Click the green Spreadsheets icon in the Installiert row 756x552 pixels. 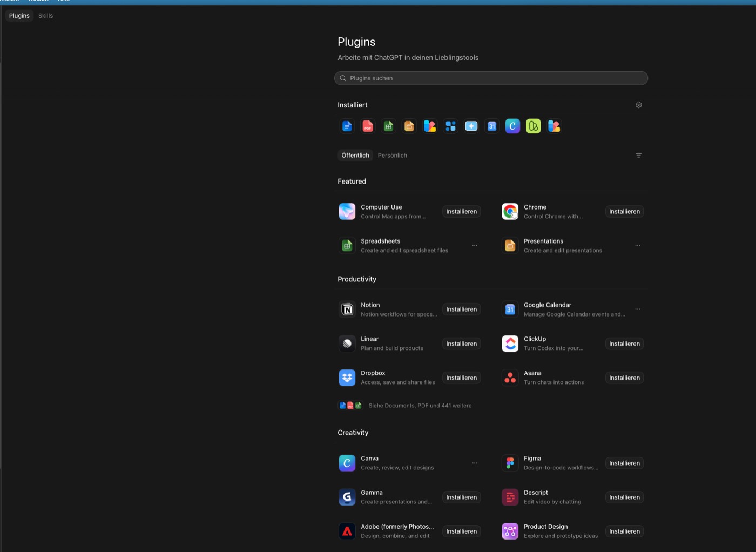coord(388,126)
